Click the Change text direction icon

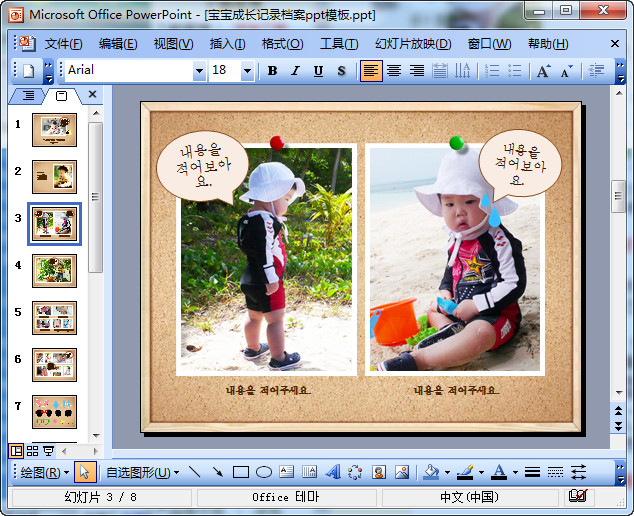[462, 71]
